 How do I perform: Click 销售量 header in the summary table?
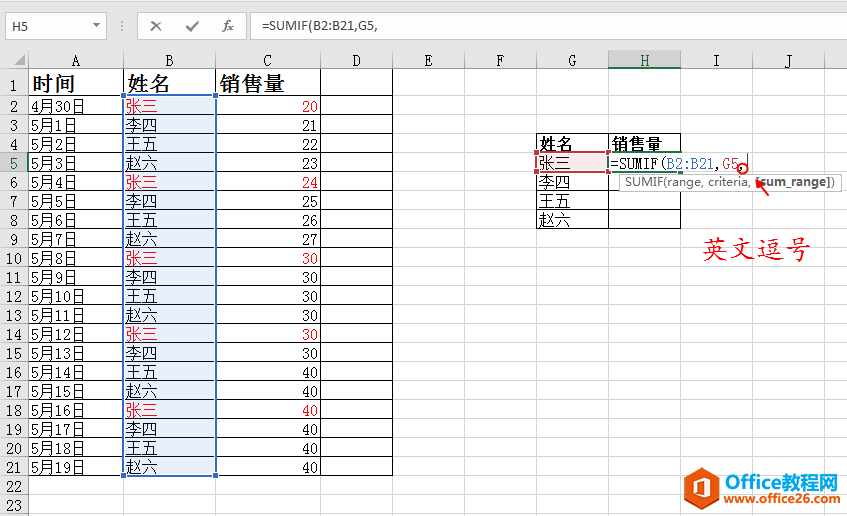point(644,143)
